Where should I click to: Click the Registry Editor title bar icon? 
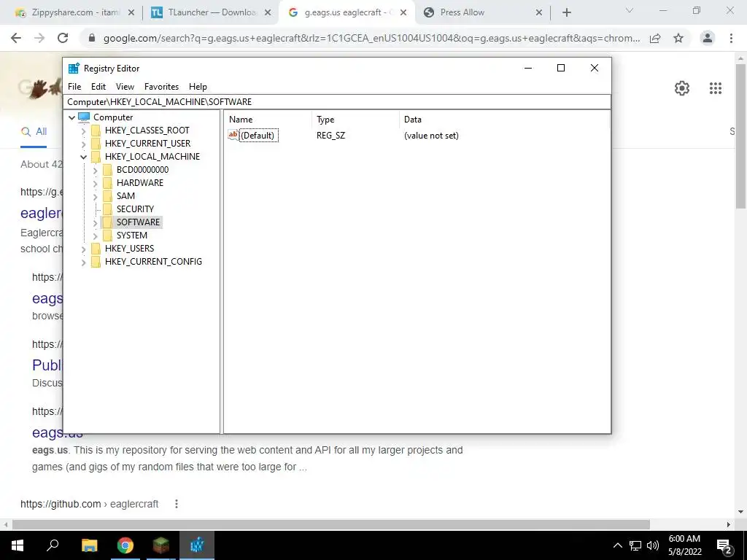74,68
